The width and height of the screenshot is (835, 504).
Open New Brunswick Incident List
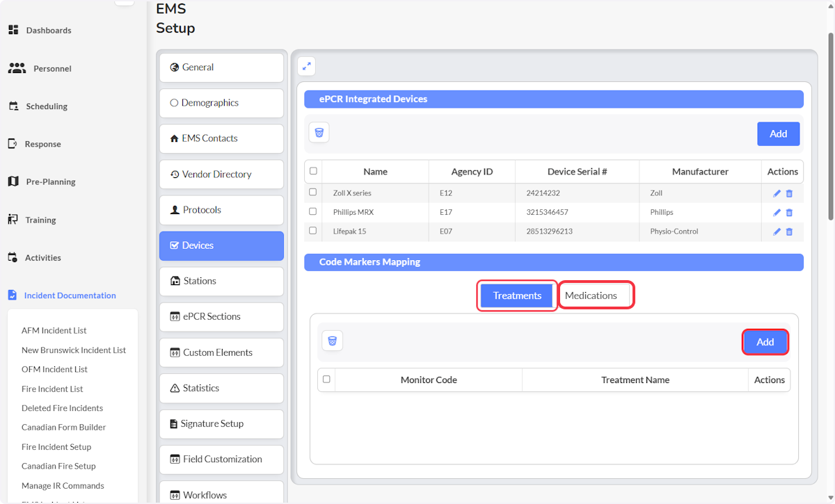tap(74, 350)
